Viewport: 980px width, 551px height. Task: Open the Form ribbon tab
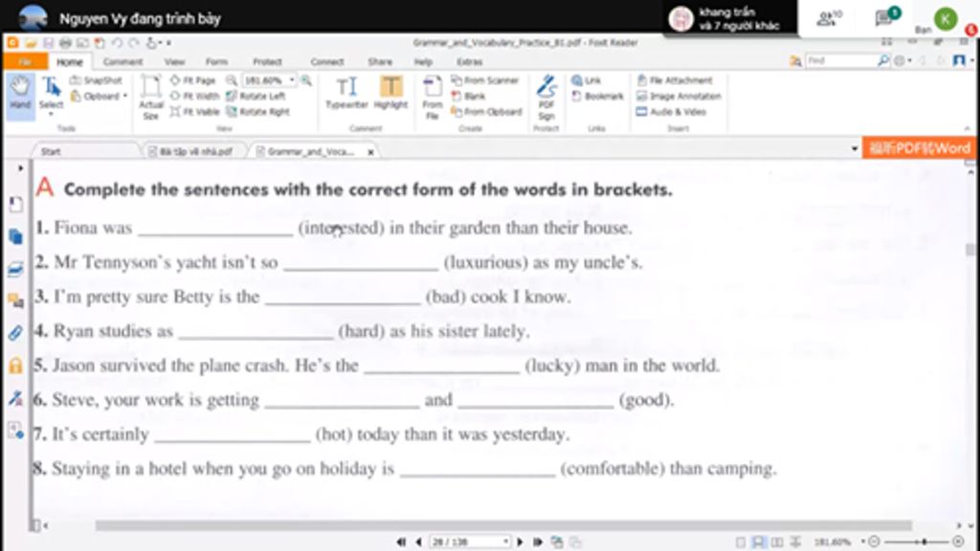(x=216, y=62)
